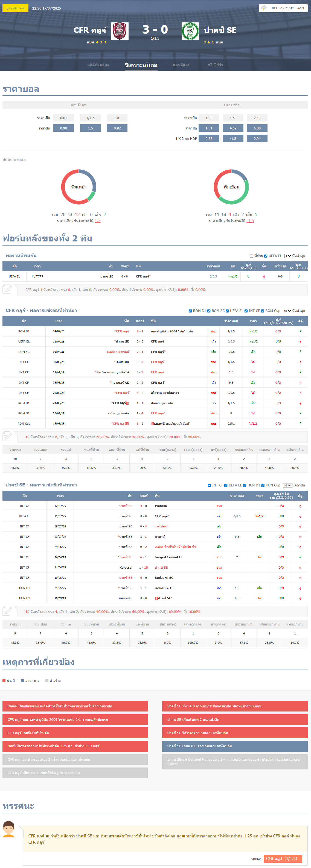Uncheck the ROM D1 league filter
Image resolution: width=311 pixels, height=868 pixels.
(190, 311)
